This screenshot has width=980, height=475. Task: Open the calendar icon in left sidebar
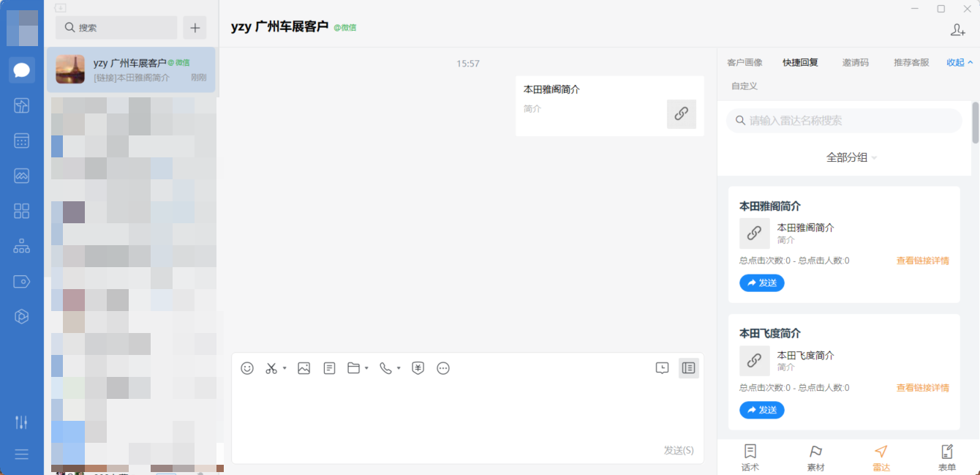pyautogui.click(x=22, y=141)
